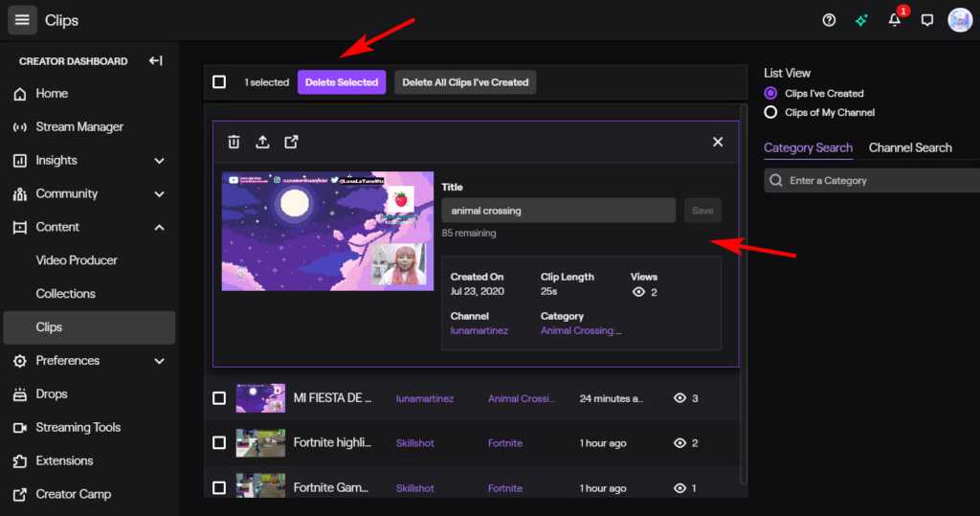Click the Insights chart icon

tap(20, 161)
